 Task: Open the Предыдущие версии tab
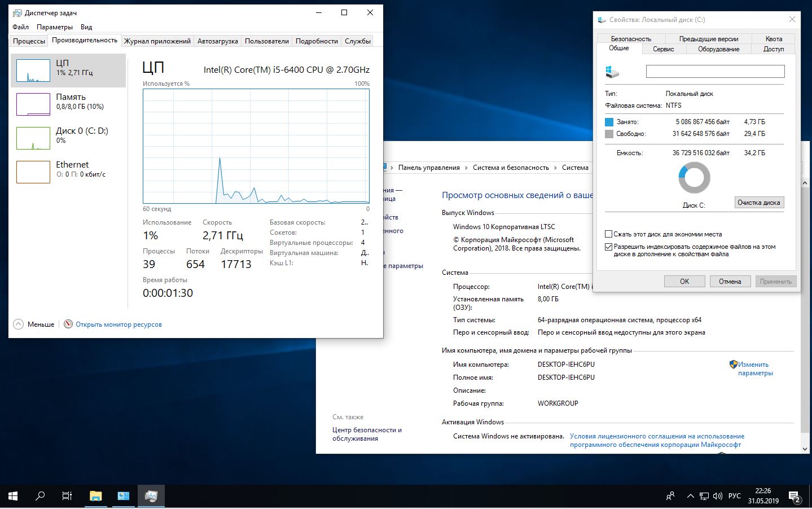(x=709, y=39)
